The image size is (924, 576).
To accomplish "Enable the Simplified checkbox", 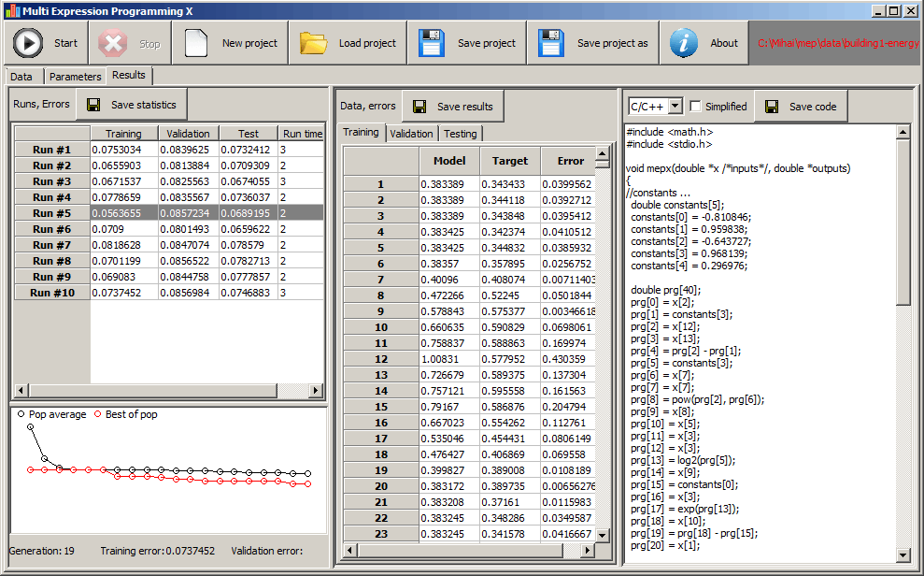I will point(695,107).
